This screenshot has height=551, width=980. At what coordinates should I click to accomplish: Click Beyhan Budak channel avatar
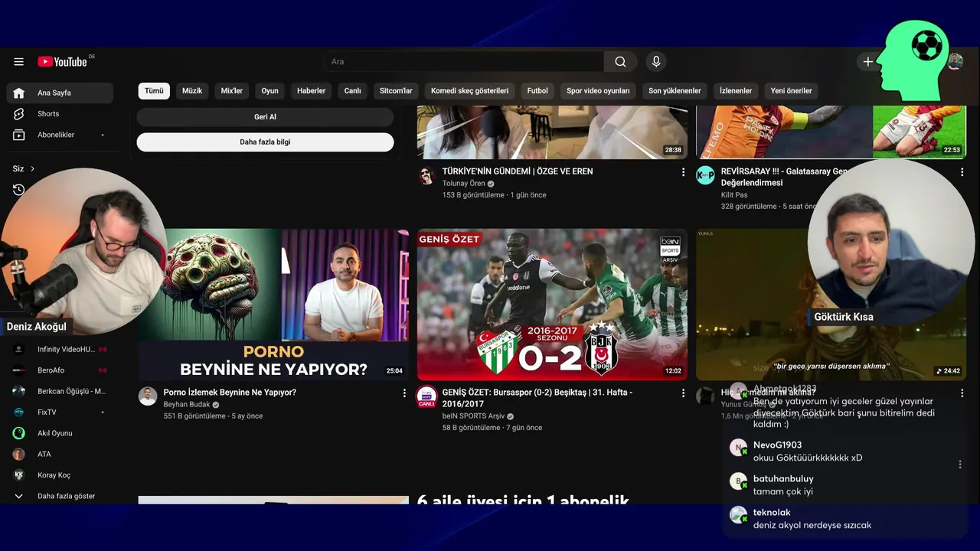click(148, 396)
